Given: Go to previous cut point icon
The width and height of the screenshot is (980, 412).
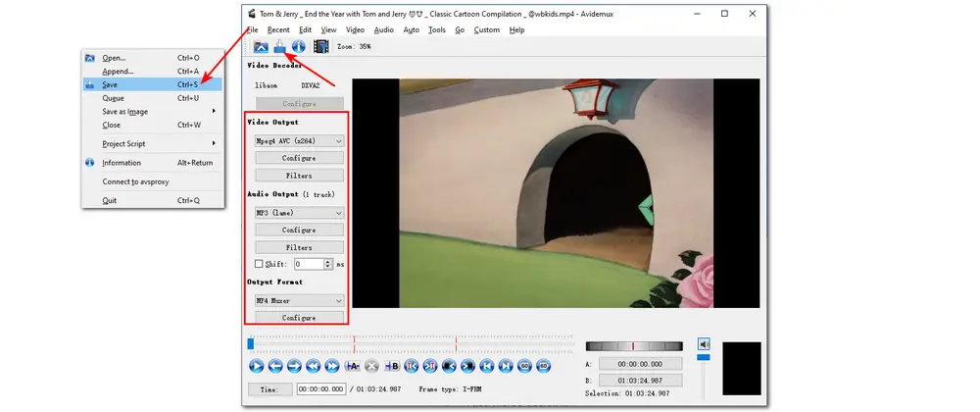Looking at the screenshot, I should [411, 366].
